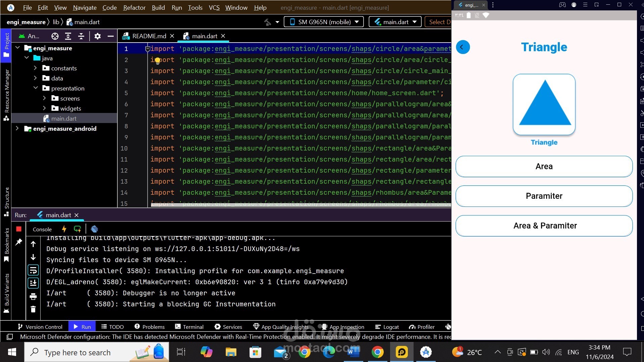Collapse the presentation folder

(36, 88)
